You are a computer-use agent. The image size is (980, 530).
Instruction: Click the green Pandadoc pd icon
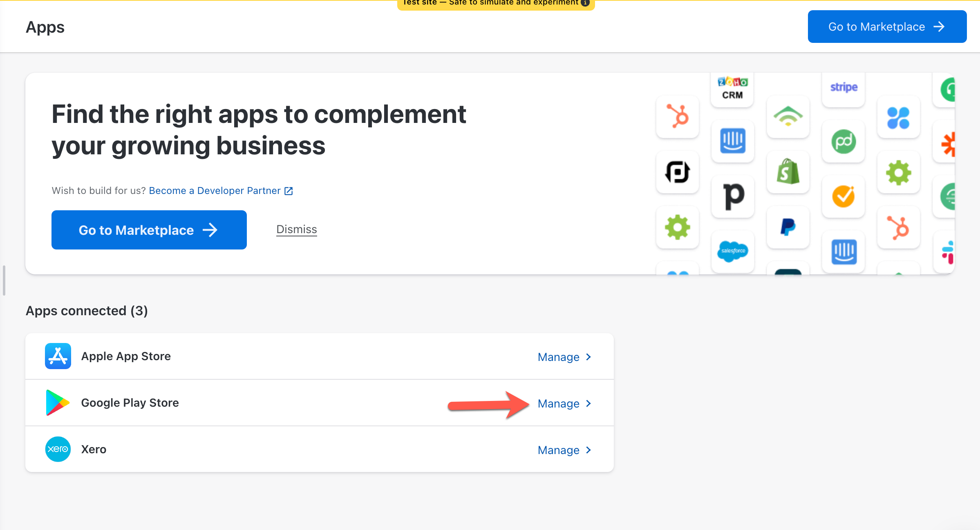point(844,142)
